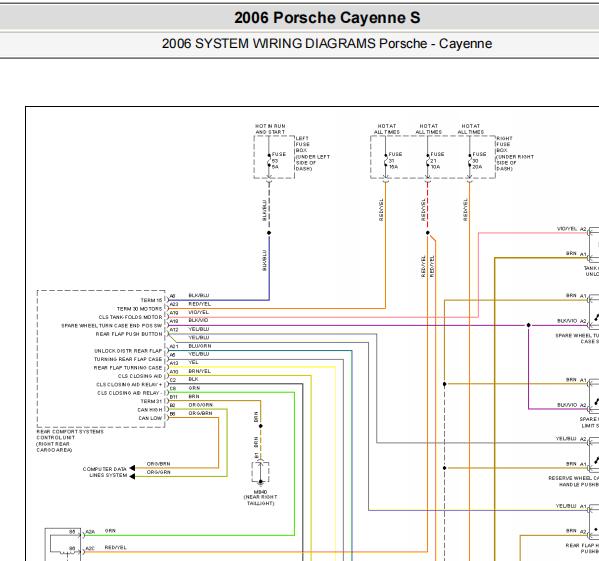This screenshot has height=561, width=599.
Task: Click the 'CAN HIGH' label
Action: 150,409
